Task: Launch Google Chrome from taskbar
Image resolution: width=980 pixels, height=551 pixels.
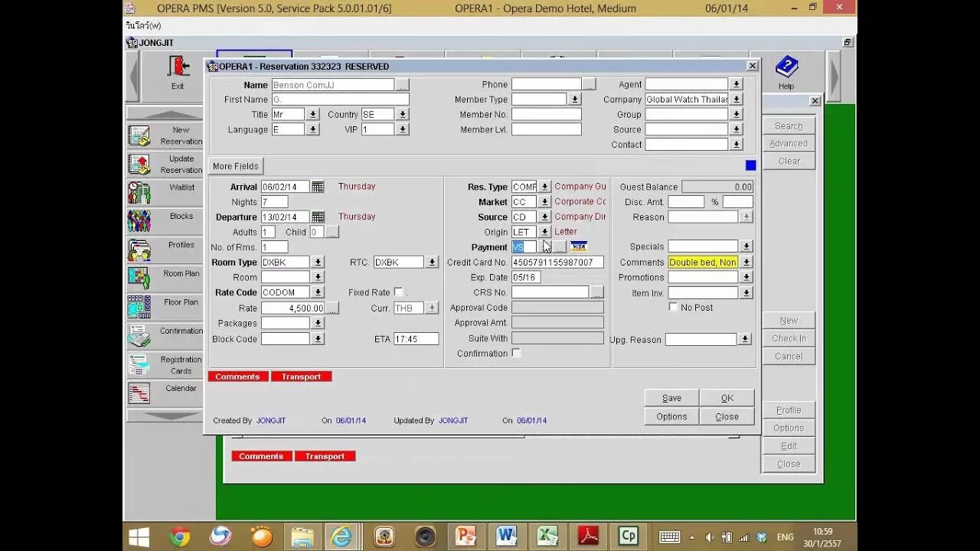Action: pyautogui.click(x=180, y=536)
